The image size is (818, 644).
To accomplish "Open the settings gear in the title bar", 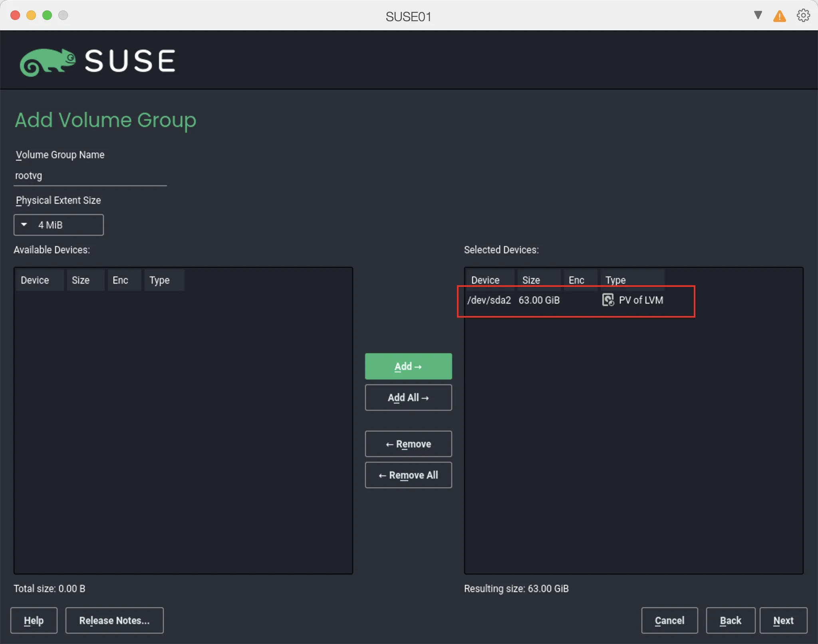I will (803, 15).
